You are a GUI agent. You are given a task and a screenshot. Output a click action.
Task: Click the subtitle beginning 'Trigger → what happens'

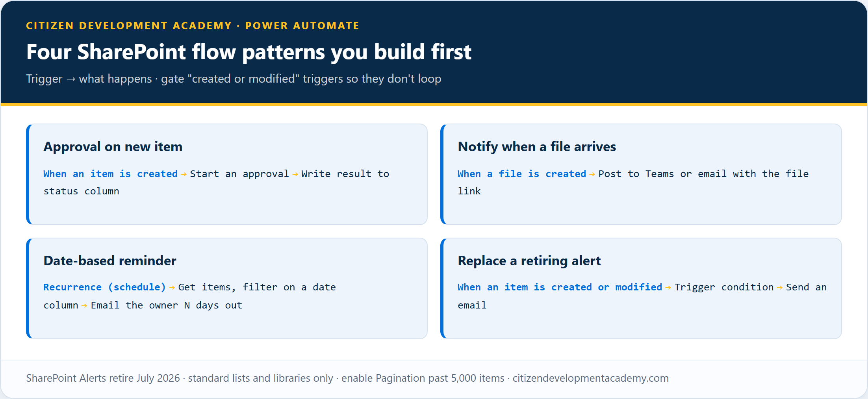pyautogui.click(x=234, y=79)
